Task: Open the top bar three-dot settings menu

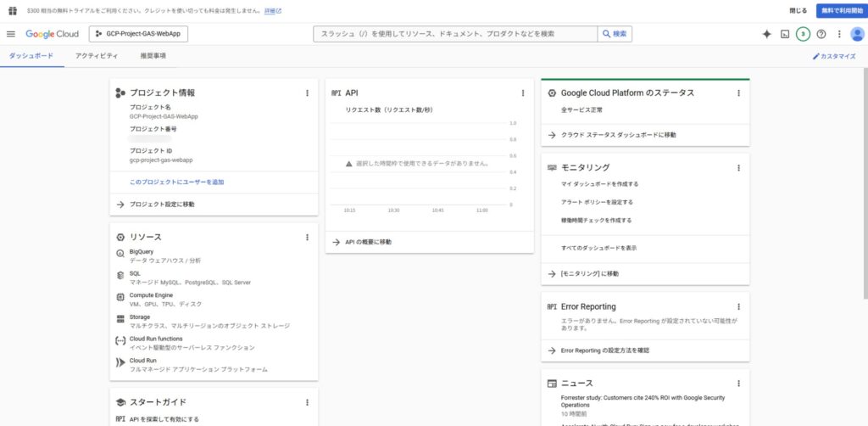Action: [x=839, y=34]
